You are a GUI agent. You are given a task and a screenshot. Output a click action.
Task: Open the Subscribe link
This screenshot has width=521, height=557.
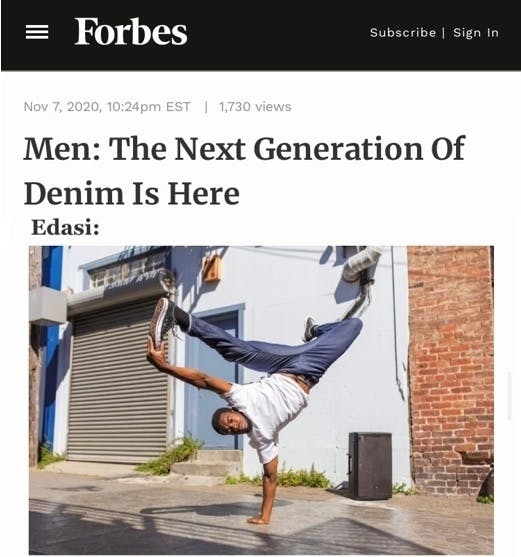[x=403, y=33]
